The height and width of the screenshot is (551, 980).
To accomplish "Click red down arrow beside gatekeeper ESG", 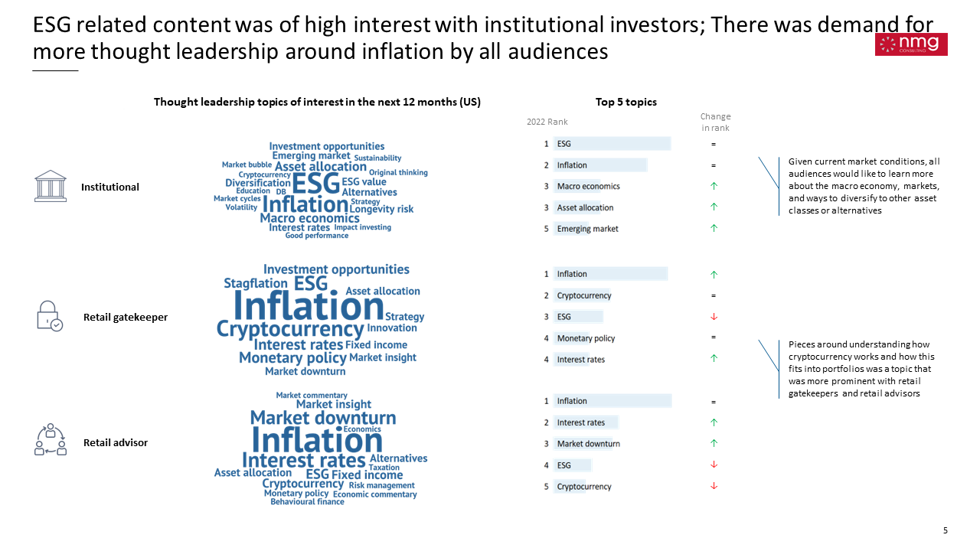I will 714,317.
